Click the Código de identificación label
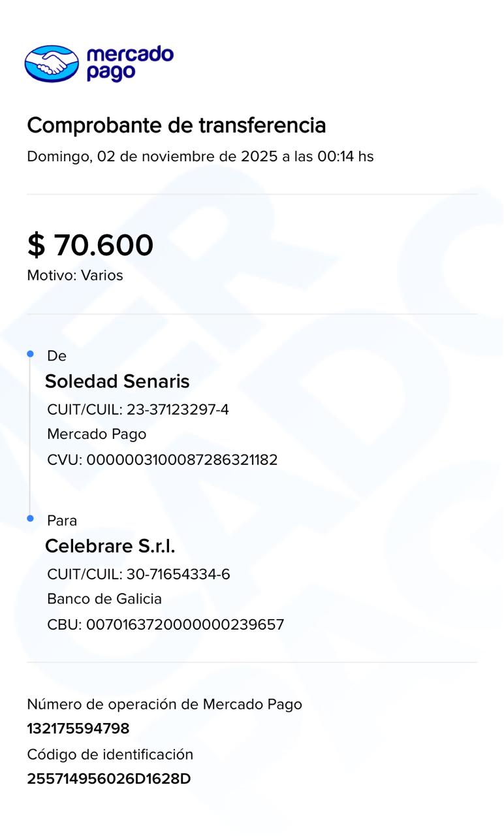 (110, 755)
